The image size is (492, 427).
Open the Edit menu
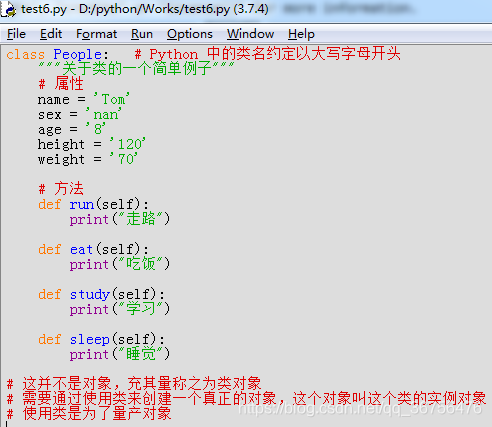[51, 34]
